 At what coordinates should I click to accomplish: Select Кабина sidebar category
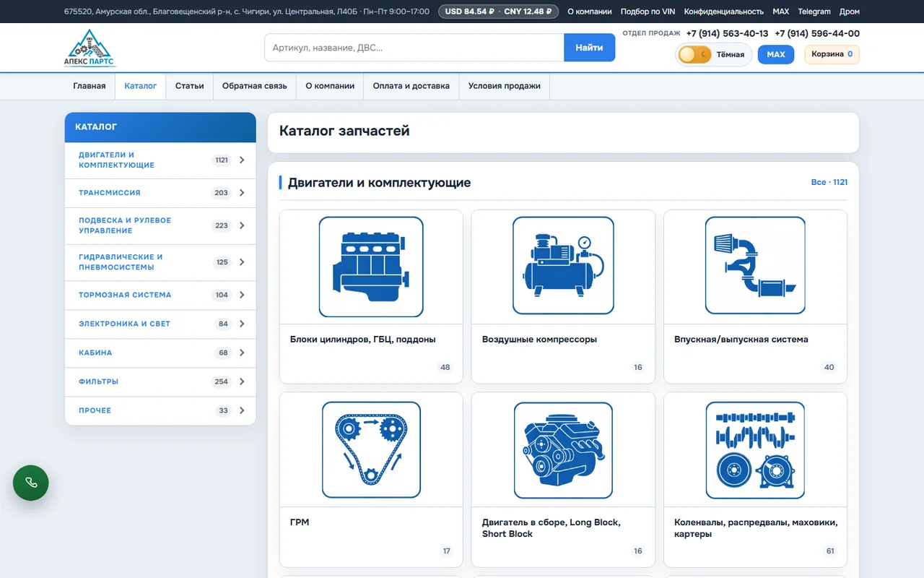click(x=160, y=353)
